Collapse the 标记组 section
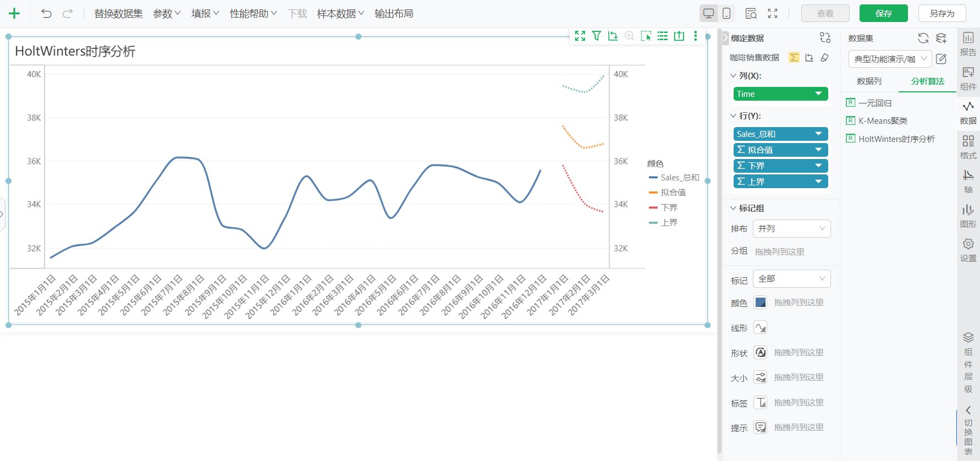The image size is (980, 461). click(733, 208)
